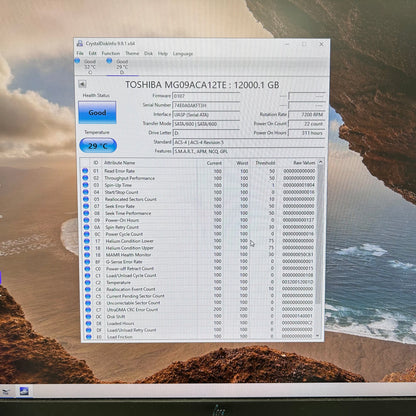416x416 pixels.
Task: Select the 'Loaded Hours' attribute name
Action: pos(120,323)
